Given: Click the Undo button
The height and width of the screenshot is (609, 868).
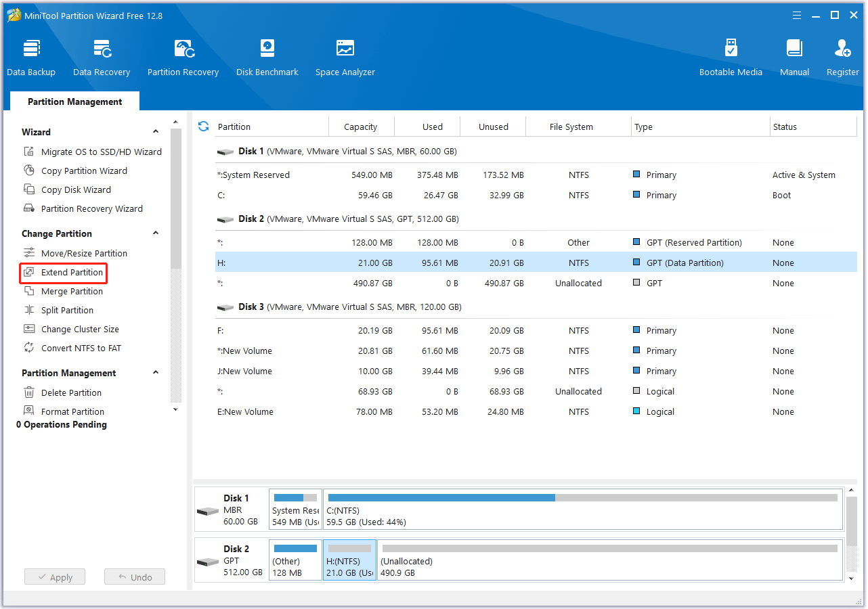Looking at the screenshot, I should coord(135,577).
